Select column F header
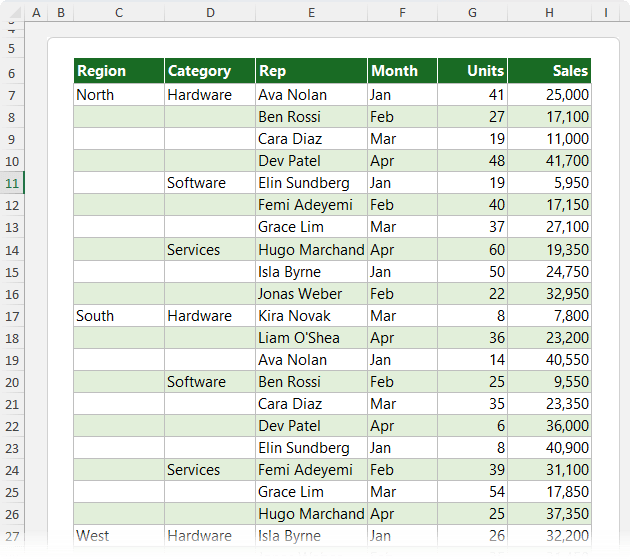The width and height of the screenshot is (630, 560). click(402, 12)
